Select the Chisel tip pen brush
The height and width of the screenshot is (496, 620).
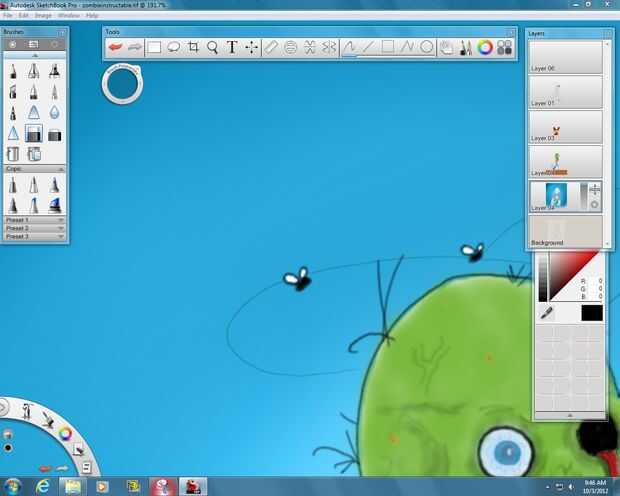[x=13, y=92]
